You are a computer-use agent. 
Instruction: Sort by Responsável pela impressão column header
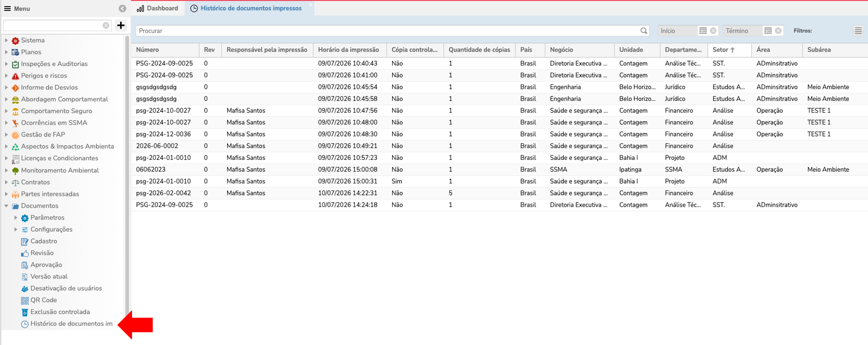[267, 50]
